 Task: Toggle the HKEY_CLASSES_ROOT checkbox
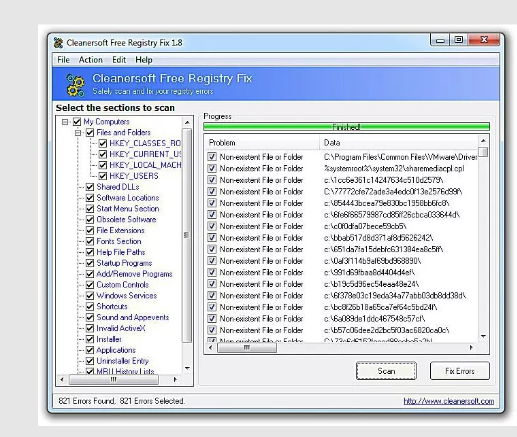coord(103,143)
